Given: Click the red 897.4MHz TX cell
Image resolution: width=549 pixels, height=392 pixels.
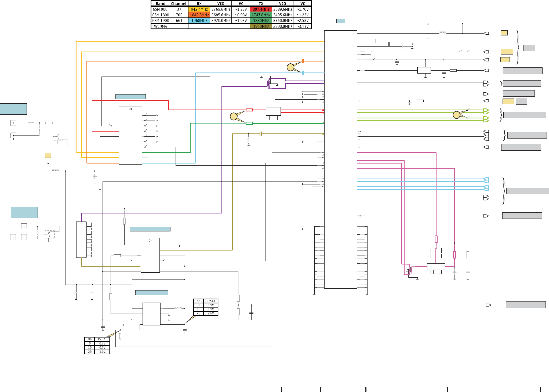Looking at the screenshot, I should tap(261, 9).
